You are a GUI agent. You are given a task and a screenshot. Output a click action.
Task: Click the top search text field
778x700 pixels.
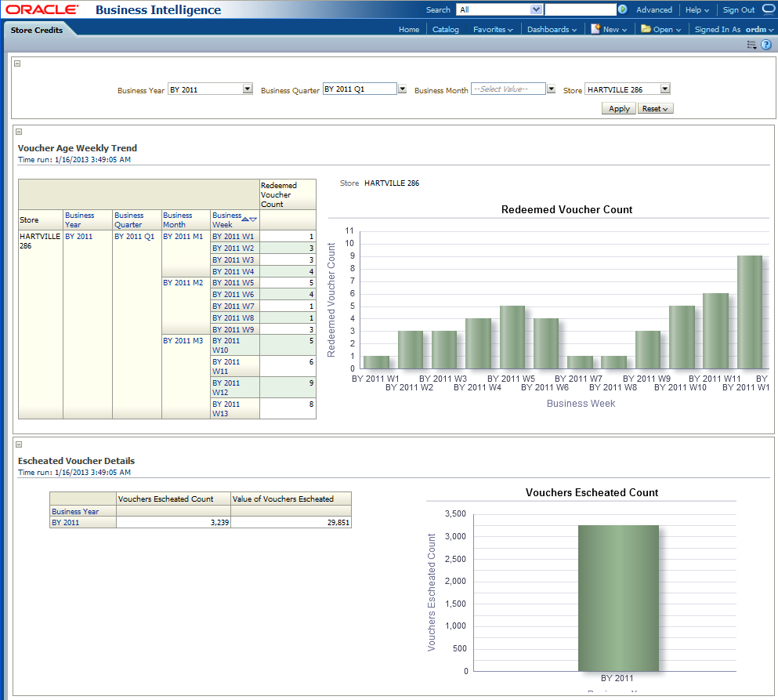[x=579, y=10]
